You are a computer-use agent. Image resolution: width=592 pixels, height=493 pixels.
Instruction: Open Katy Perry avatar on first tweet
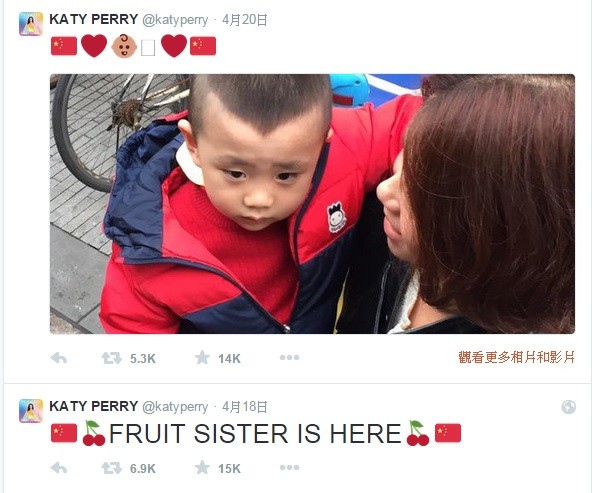[31, 24]
